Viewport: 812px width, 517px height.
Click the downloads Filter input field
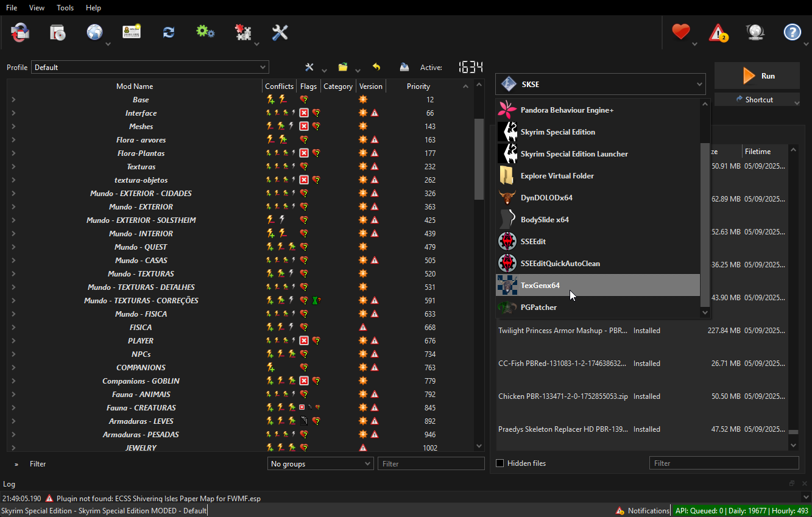click(724, 463)
